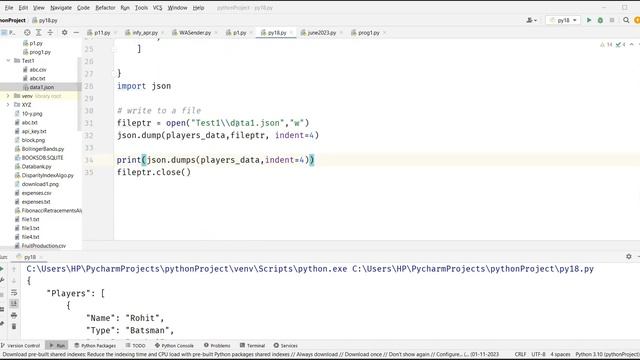Open the user account icon dropdown

coord(531,20)
